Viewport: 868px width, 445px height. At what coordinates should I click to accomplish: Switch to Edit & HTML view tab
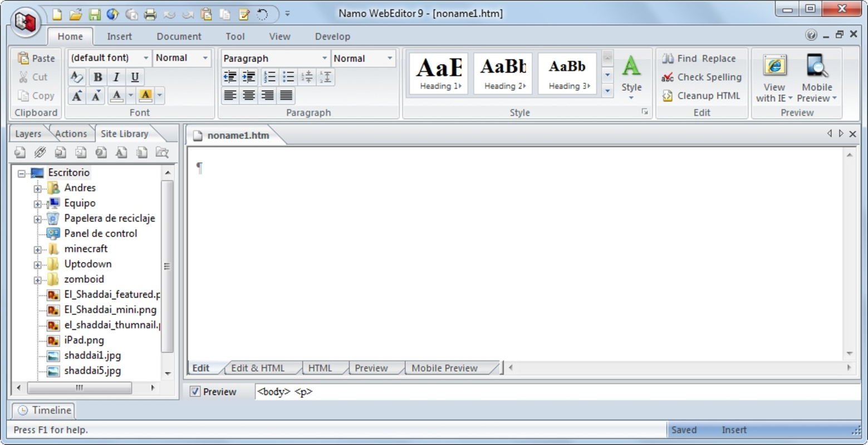pos(258,368)
